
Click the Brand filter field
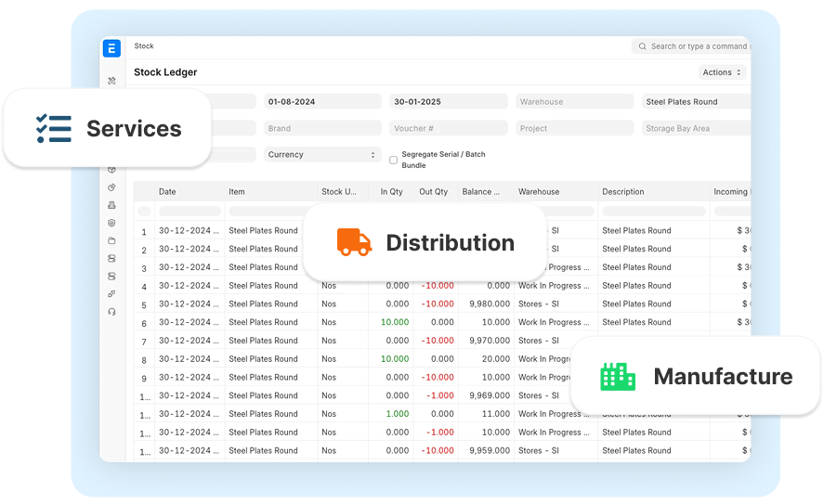322,129
